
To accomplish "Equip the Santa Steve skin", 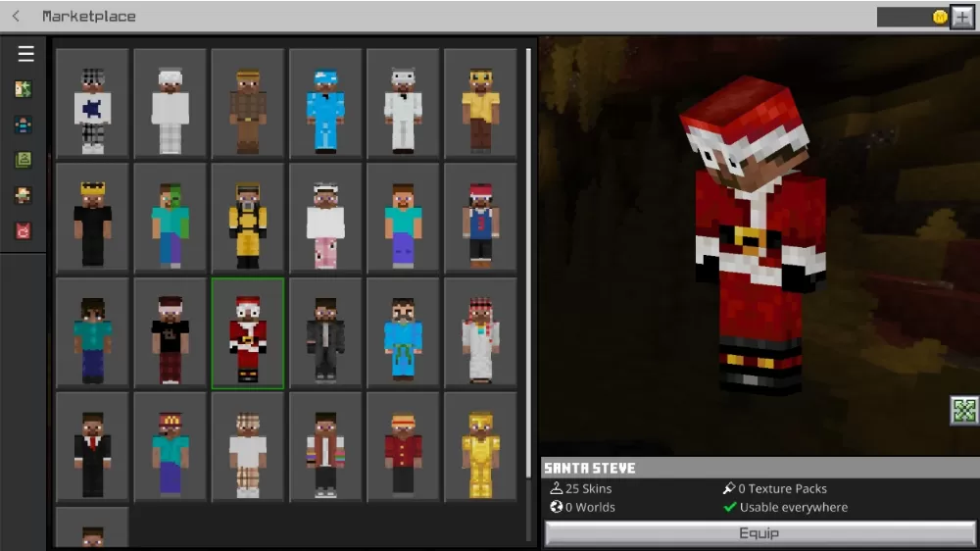I will click(x=759, y=533).
